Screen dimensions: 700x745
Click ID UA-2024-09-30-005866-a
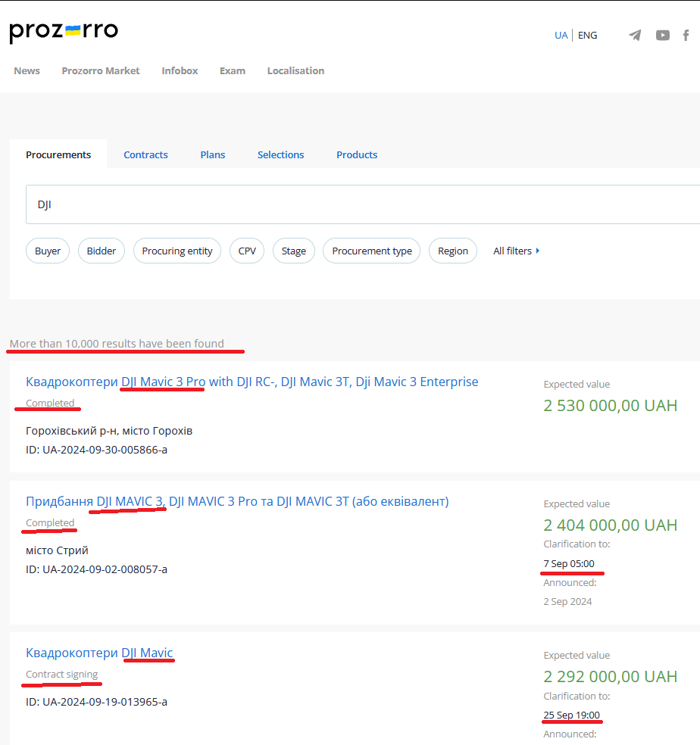96,450
